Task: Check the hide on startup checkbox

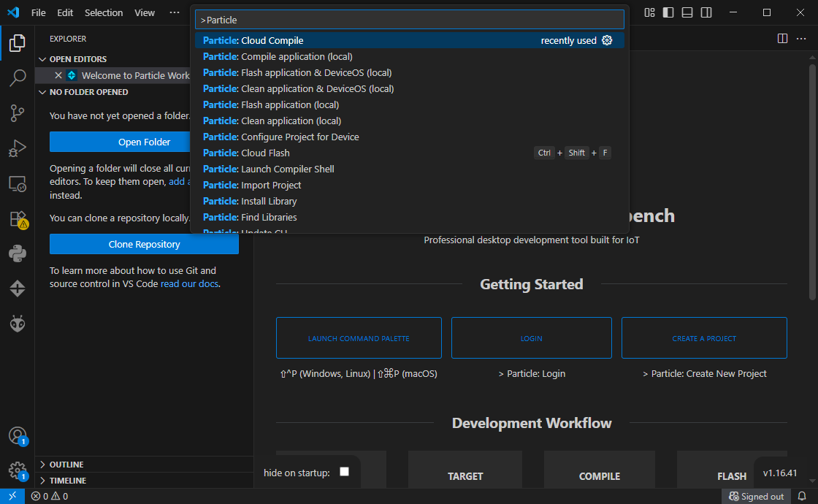Action: pyautogui.click(x=344, y=472)
